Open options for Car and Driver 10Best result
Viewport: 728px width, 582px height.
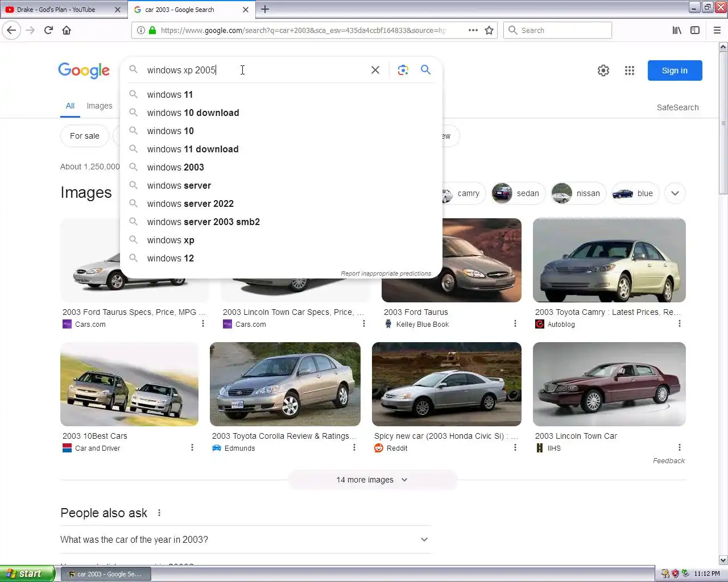pos(192,447)
